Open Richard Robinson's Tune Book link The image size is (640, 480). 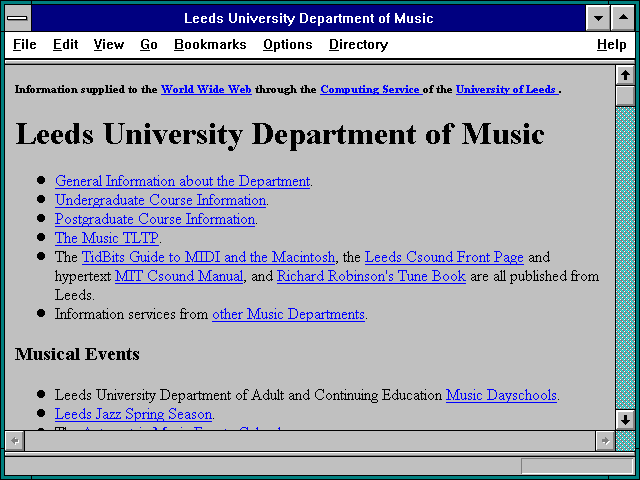point(371,276)
